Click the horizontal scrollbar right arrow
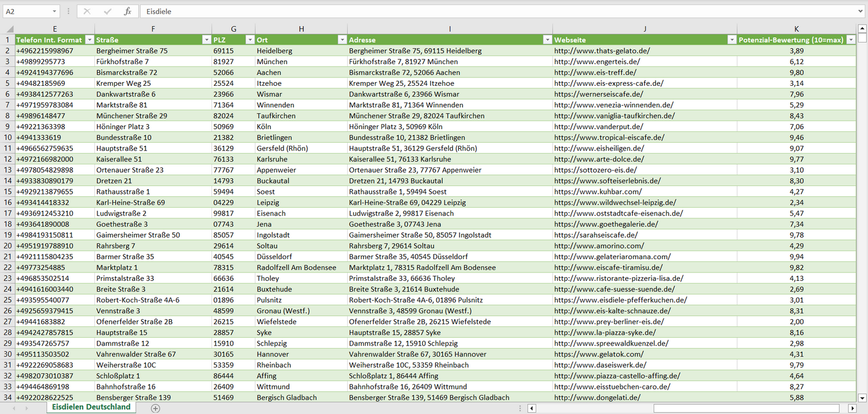 coord(852,408)
